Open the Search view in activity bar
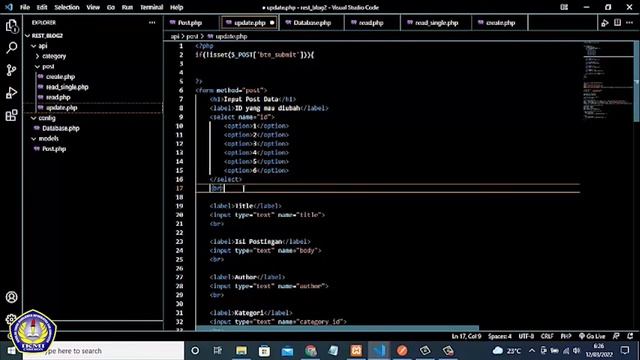Image resolution: width=640 pixels, height=360 pixels. click(11, 48)
